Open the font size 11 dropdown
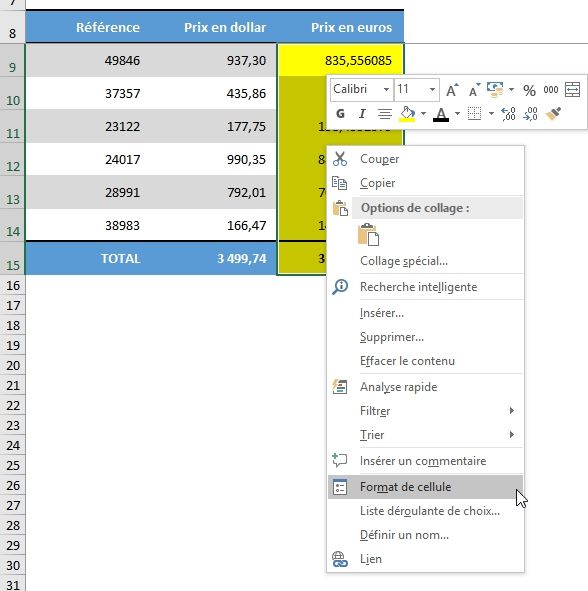The image size is (588, 591). [432, 90]
